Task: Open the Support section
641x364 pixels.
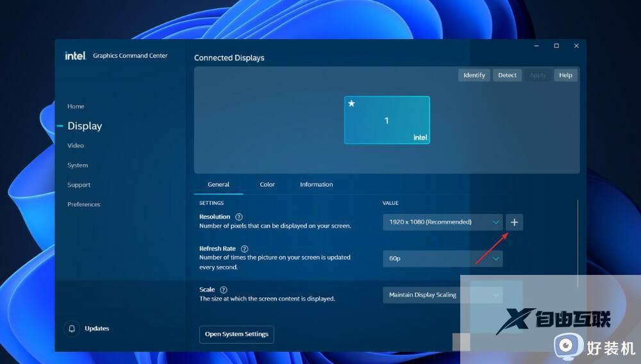Action: 79,185
